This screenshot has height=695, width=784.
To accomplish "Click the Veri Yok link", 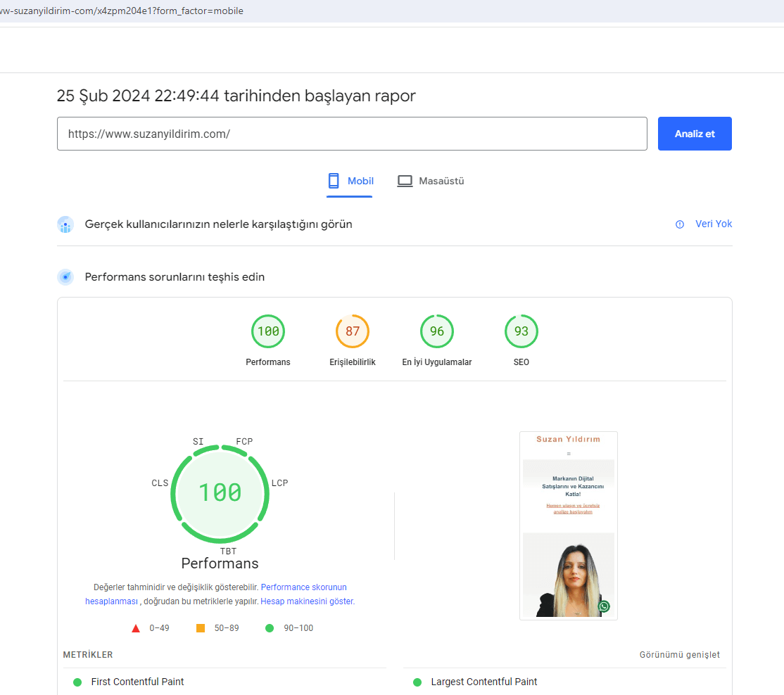I will (714, 224).
